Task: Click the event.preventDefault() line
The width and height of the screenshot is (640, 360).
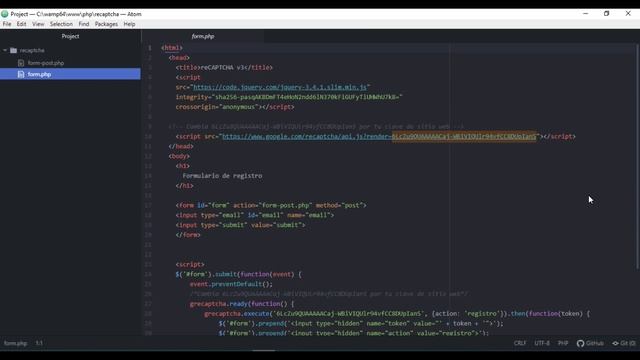Action: 231,284
